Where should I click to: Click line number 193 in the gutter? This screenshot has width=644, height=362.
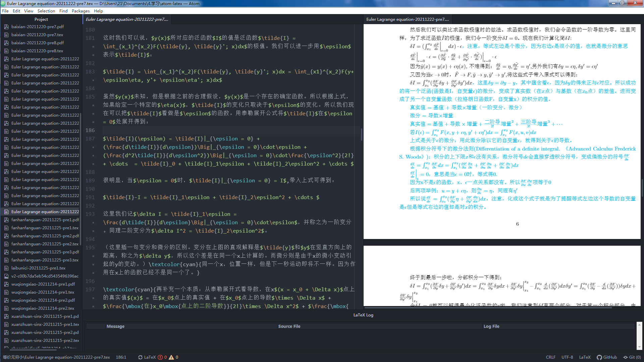tap(90, 214)
